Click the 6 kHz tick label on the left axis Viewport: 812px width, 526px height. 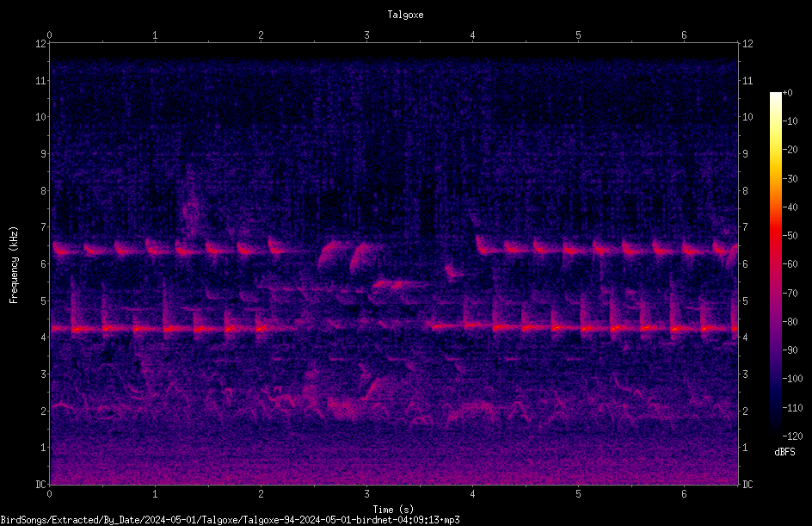tap(43, 264)
